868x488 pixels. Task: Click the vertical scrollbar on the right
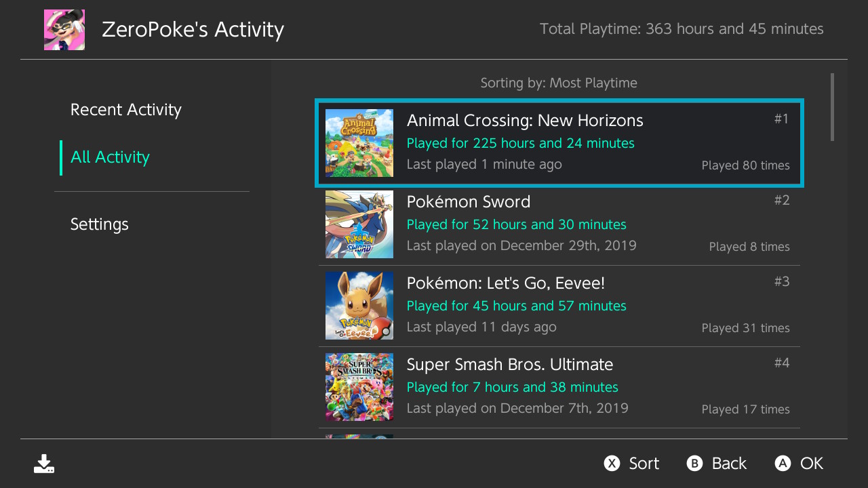[832, 107]
